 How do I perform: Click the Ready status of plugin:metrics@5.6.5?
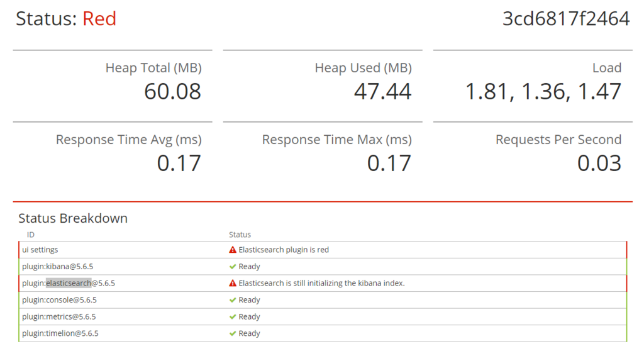point(249,316)
